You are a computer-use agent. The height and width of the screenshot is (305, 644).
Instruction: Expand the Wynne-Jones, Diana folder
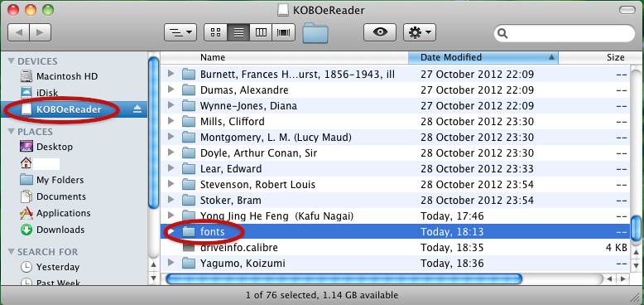pos(171,105)
